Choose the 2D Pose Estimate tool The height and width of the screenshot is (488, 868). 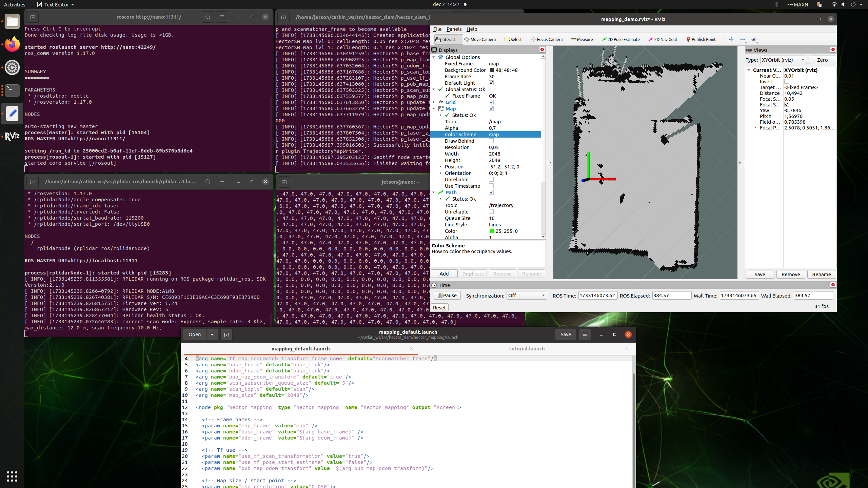(x=620, y=39)
